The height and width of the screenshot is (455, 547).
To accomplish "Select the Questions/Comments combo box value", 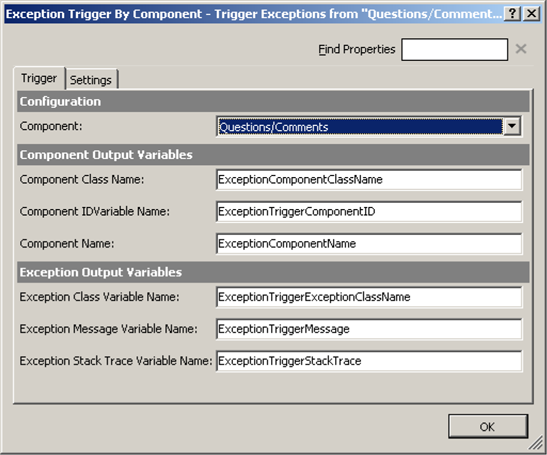I will [x=360, y=127].
